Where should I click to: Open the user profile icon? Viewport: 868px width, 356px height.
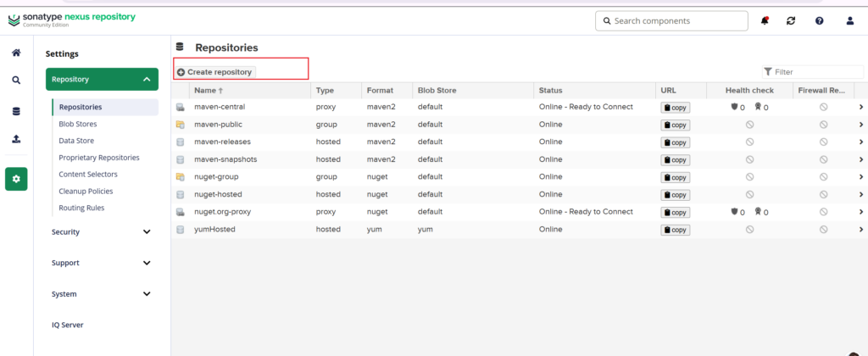[849, 20]
